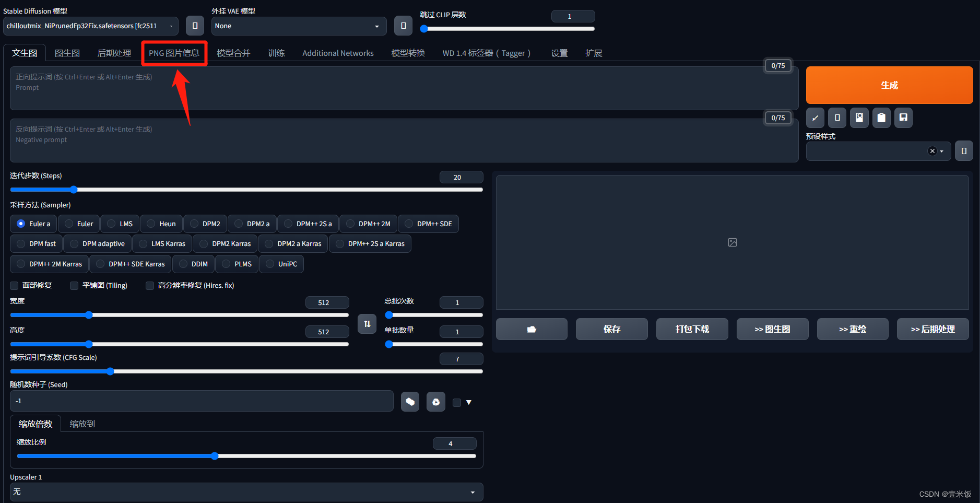980x503 pixels.
Task: Switch to 缩放到 tab
Action: pos(82,424)
